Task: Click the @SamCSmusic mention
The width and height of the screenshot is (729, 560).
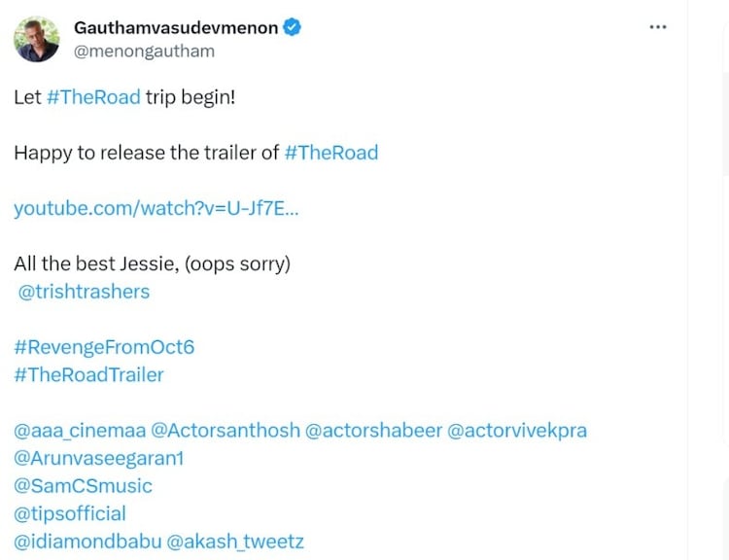Action: [x=83, y=485]
